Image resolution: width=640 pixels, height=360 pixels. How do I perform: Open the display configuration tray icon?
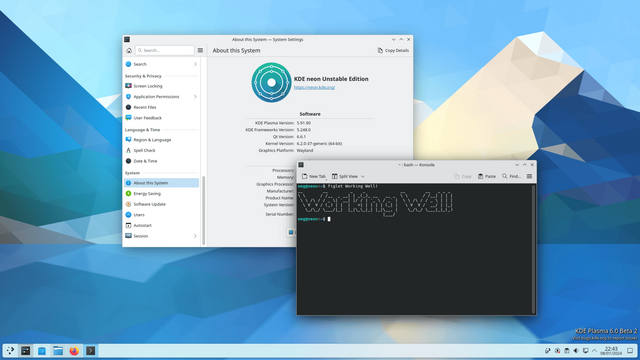(585, 351)
